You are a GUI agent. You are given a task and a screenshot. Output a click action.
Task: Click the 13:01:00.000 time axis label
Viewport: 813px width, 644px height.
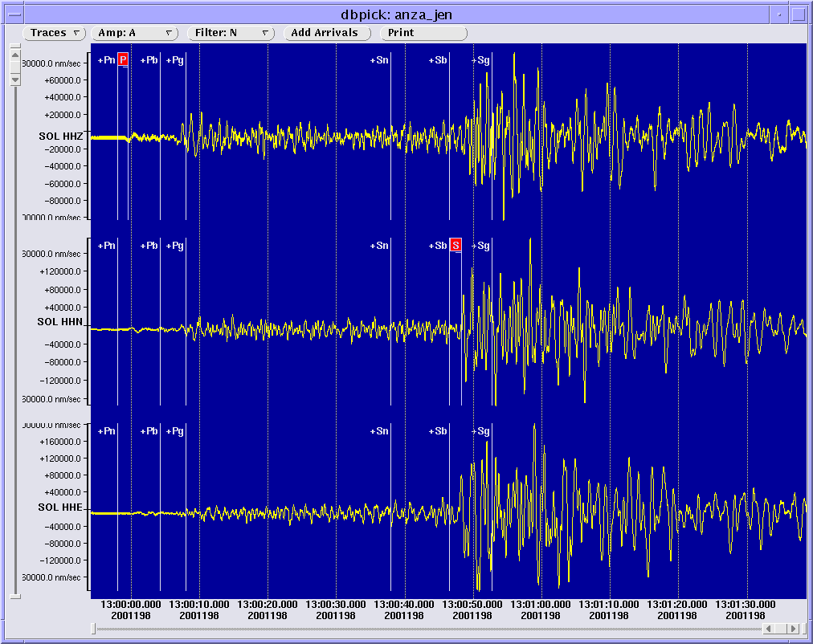pyautogui.click(x=541, y=605)
